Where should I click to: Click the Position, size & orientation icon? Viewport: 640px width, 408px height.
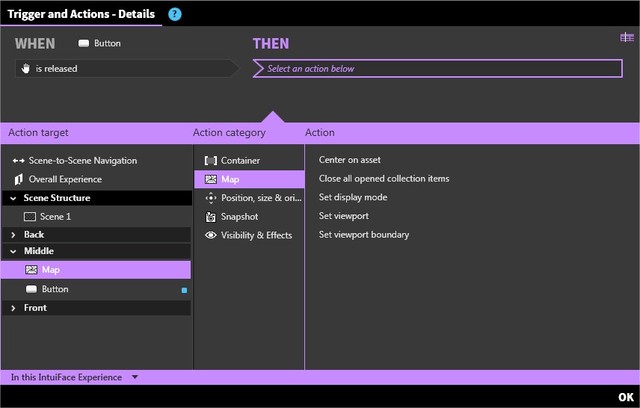point(211,198)
